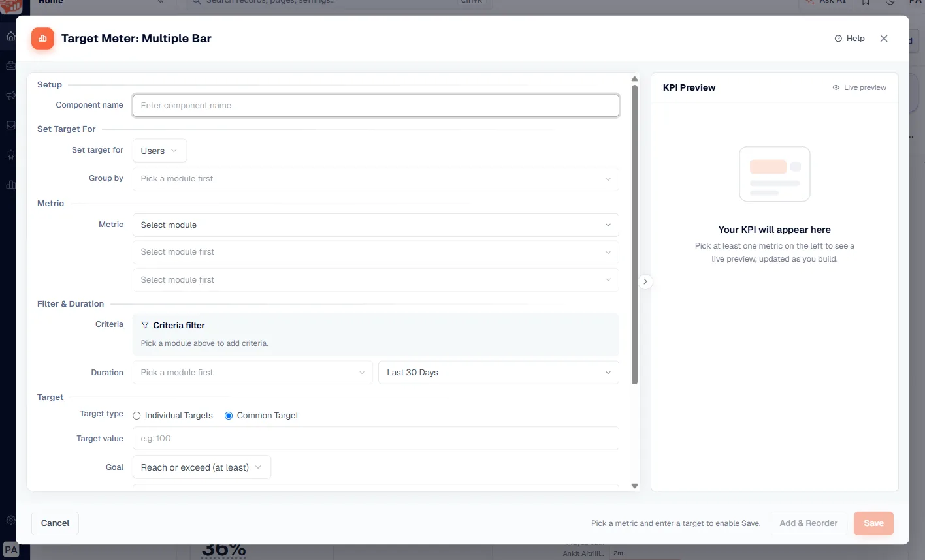Click the form scroll up arrow

(x=634, y=79)
